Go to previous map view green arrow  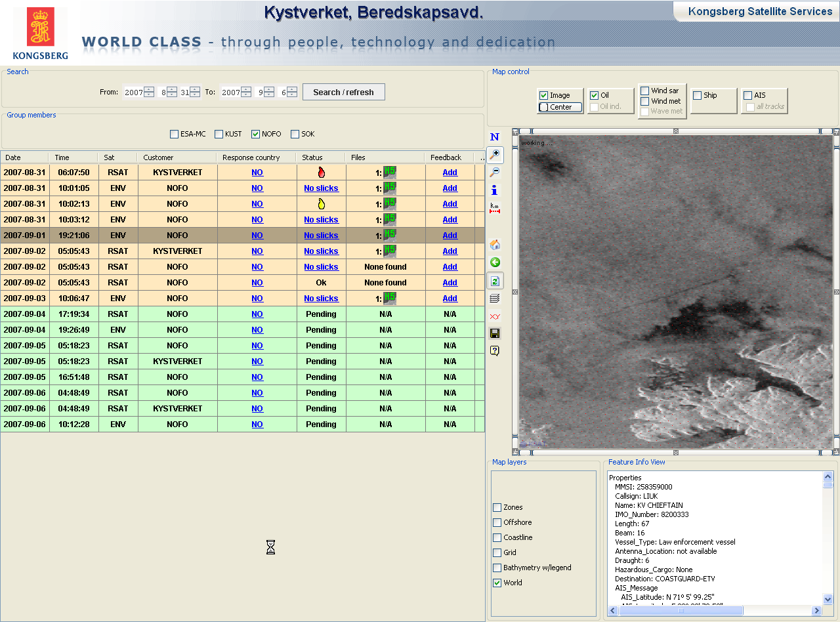[495, 262]
